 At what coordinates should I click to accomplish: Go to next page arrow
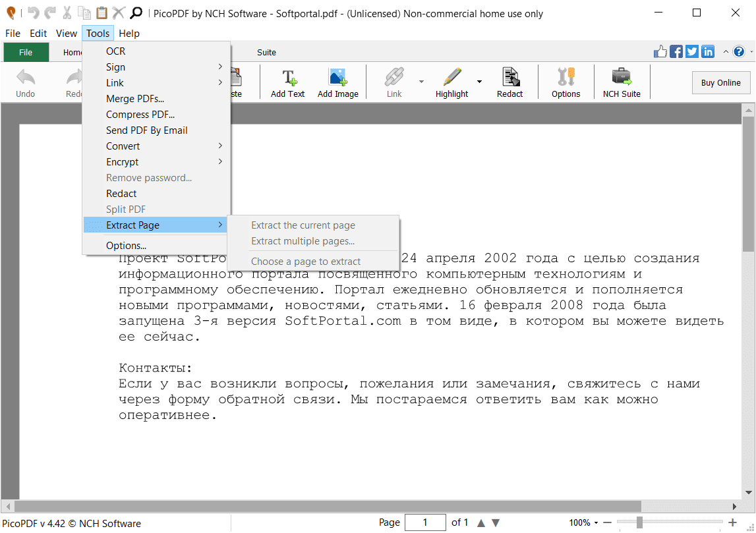click(496, 523)
